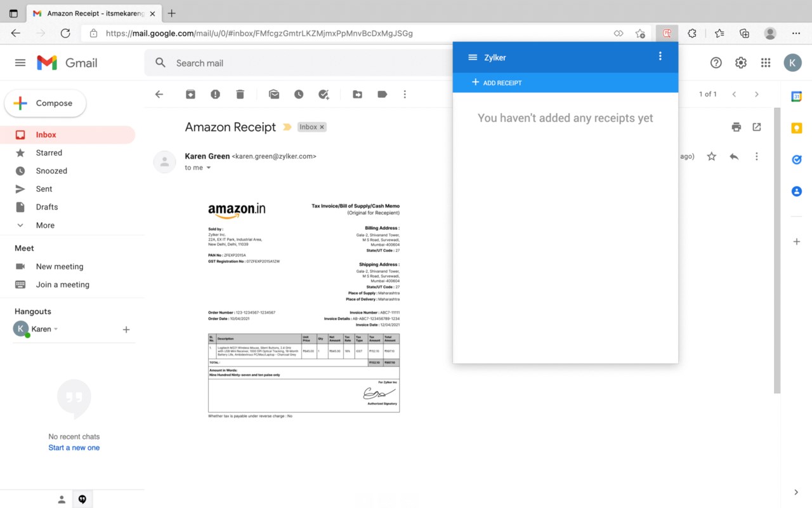The image size is (812, 508).
Task: Show recipient details dropdown arrow
Action: pyautogui.click(x=209, y=168)
